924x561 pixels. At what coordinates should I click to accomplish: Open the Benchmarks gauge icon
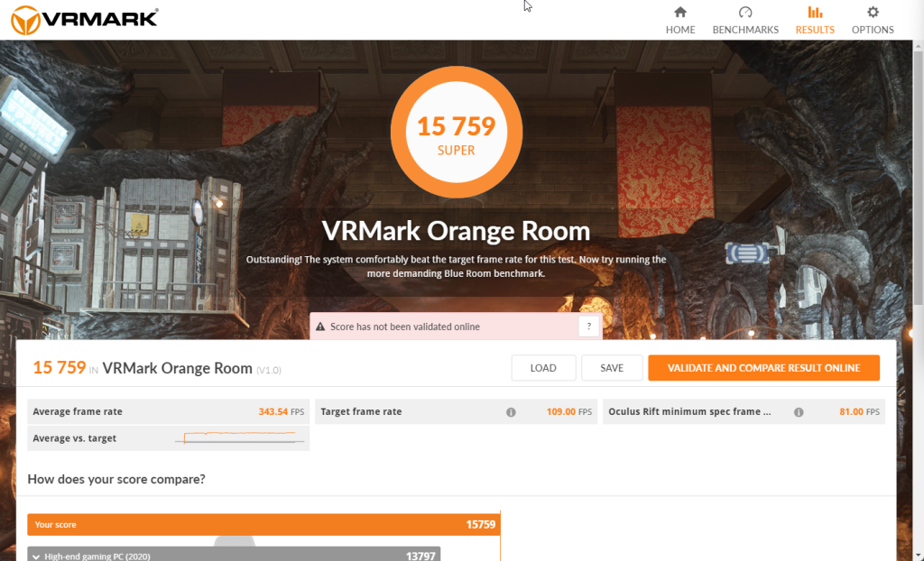(744, 13)
